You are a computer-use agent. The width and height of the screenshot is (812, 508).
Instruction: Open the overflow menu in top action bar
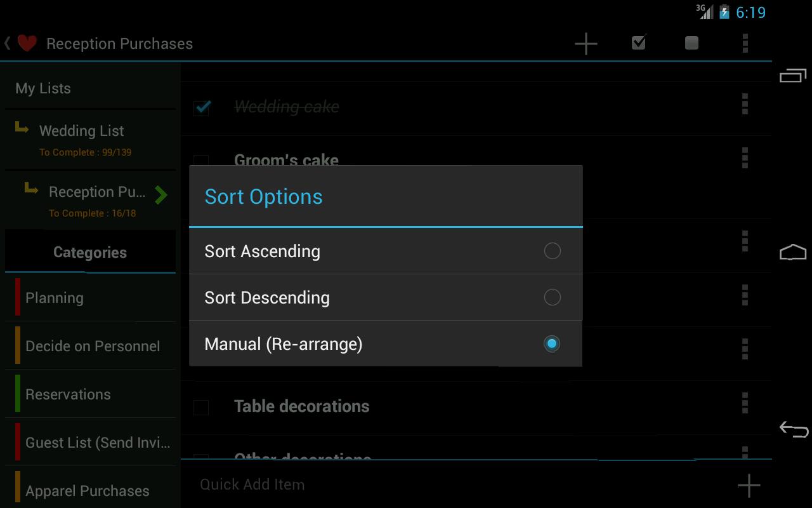pyautogui.click(x=745, y=43)
